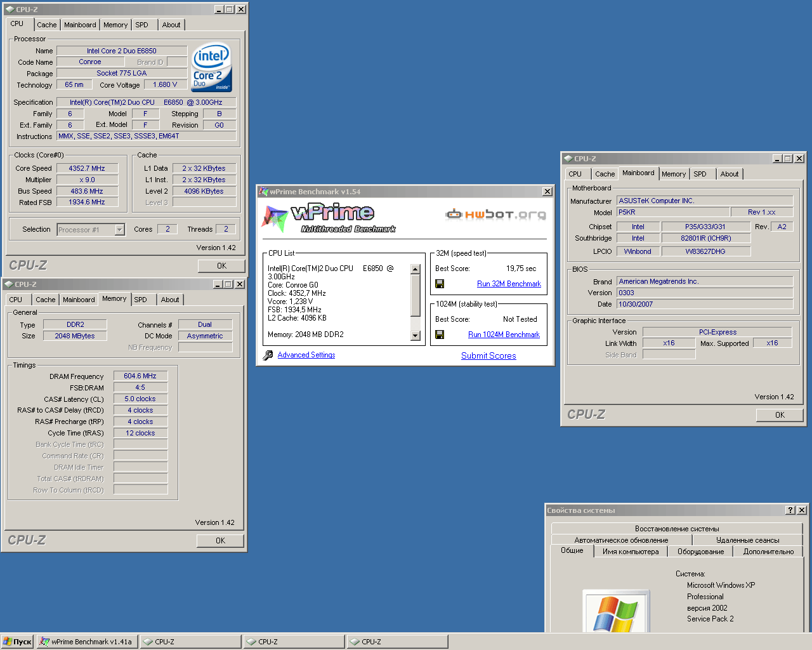This screenshot has width=812, height=650.
Task: Click the wPrime logo graphic
Action: pos(329,218)
